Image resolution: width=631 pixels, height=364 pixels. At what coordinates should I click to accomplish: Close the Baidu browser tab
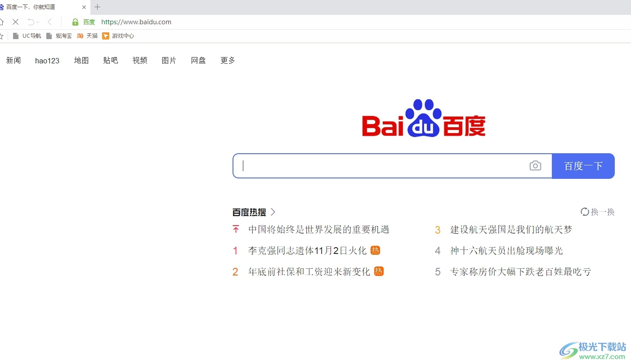point(84,7)
